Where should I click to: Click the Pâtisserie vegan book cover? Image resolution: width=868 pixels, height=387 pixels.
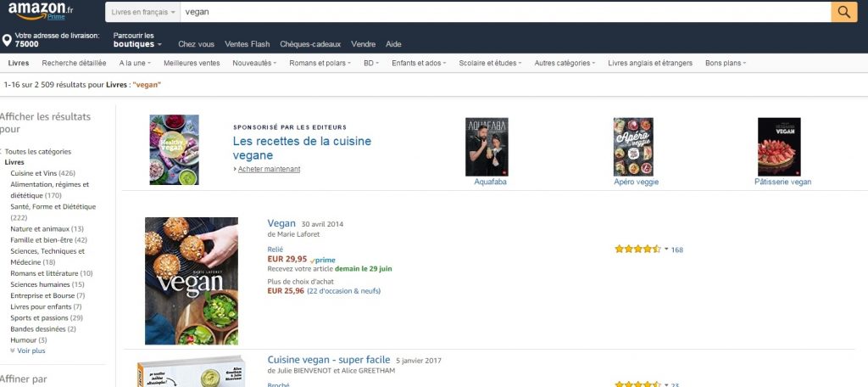tap(779, 147)
